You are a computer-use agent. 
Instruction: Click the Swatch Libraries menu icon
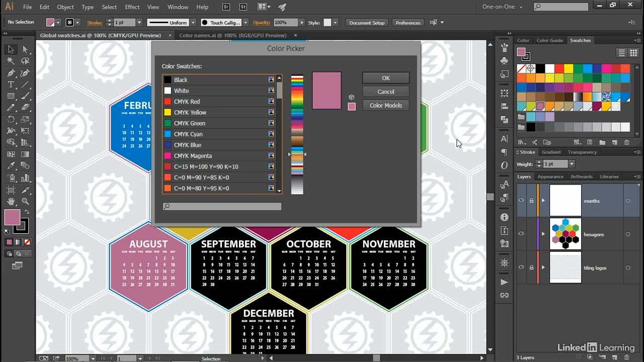522,142
